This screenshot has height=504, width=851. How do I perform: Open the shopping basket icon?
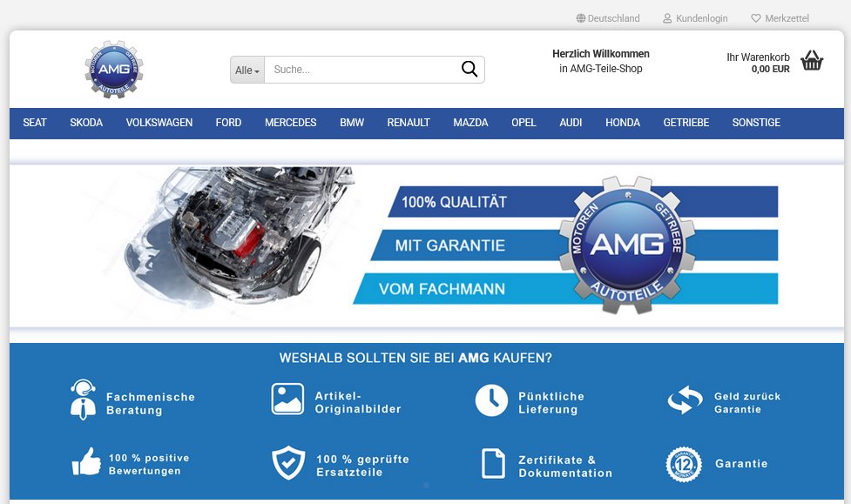pyautogui.click(x=812, y=61)
